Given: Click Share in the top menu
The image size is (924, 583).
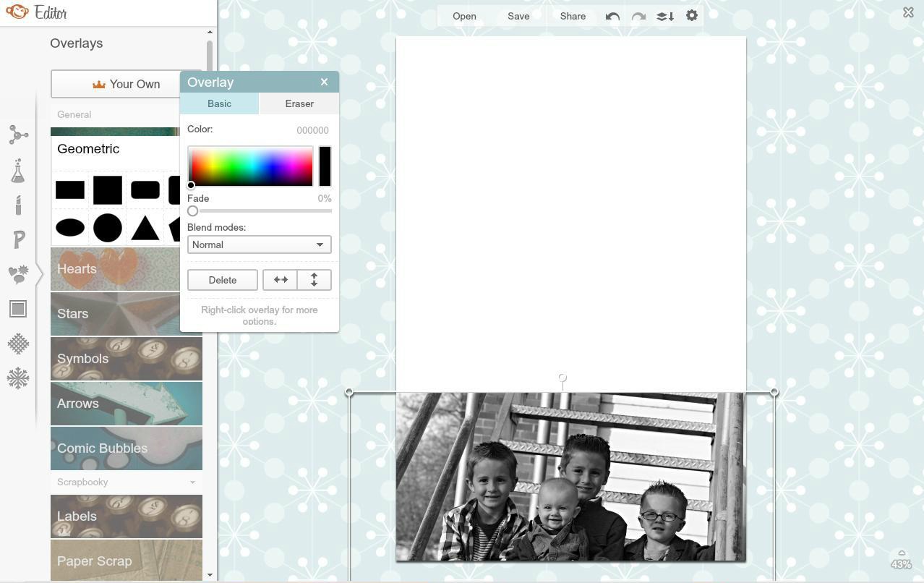Looking at the screenshot, I should click(573, 16).
